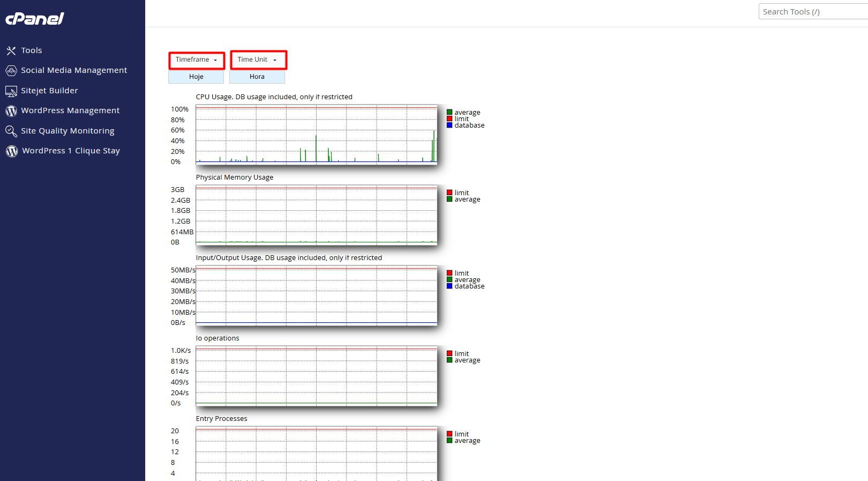Click the cPanel logo

pos(35,19)
